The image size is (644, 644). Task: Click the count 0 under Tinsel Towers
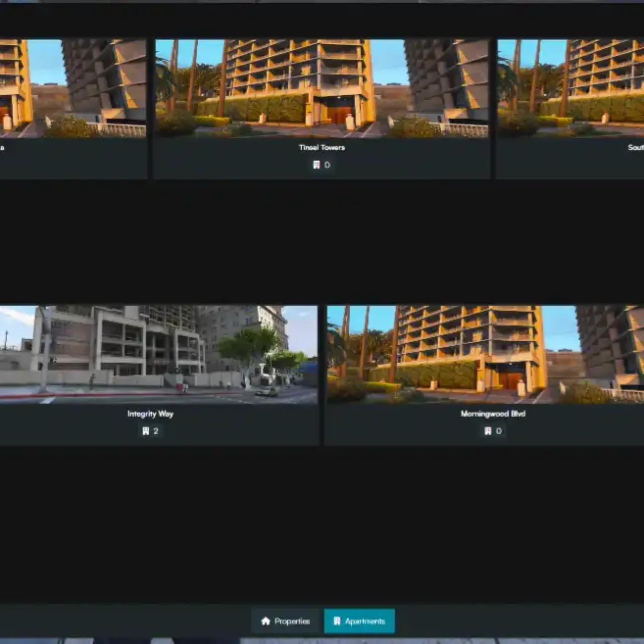pyautogui.click(x=328, y=165)
